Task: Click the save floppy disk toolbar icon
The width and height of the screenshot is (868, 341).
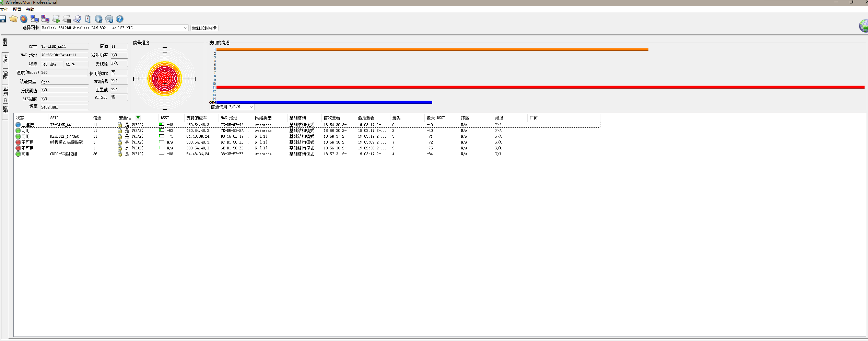Action: (2, 19)
